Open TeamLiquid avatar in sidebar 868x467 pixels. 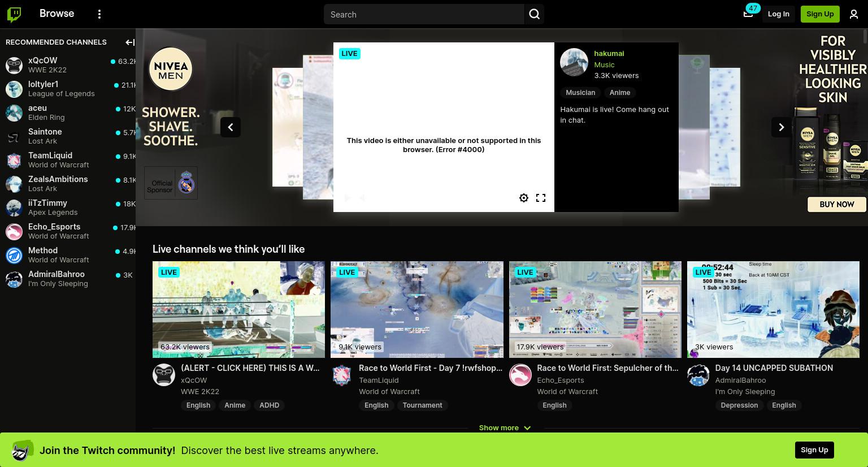click(x=14, y=160)
